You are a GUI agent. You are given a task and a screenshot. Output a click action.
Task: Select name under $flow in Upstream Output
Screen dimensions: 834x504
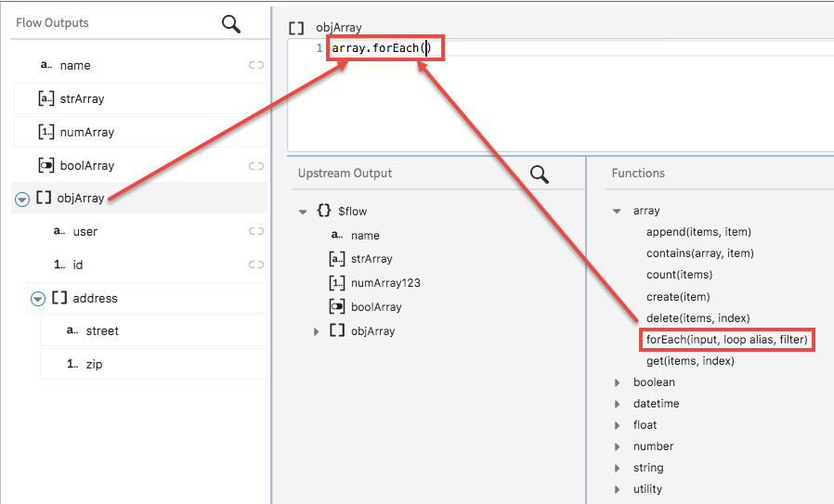(365, 236)
